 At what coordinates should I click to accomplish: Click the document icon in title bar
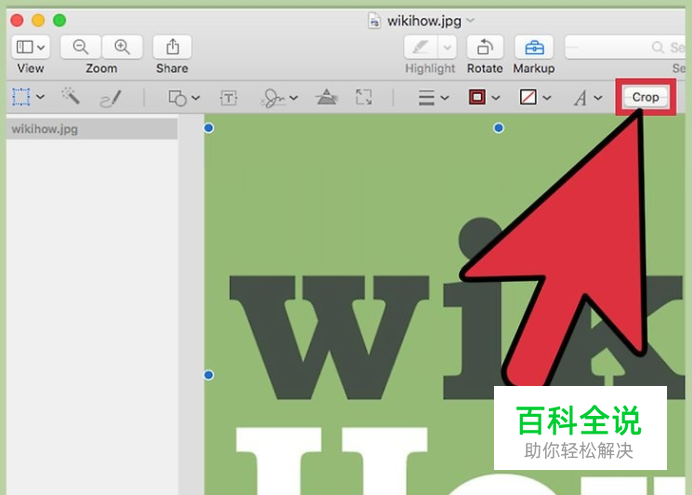point(374,21)
